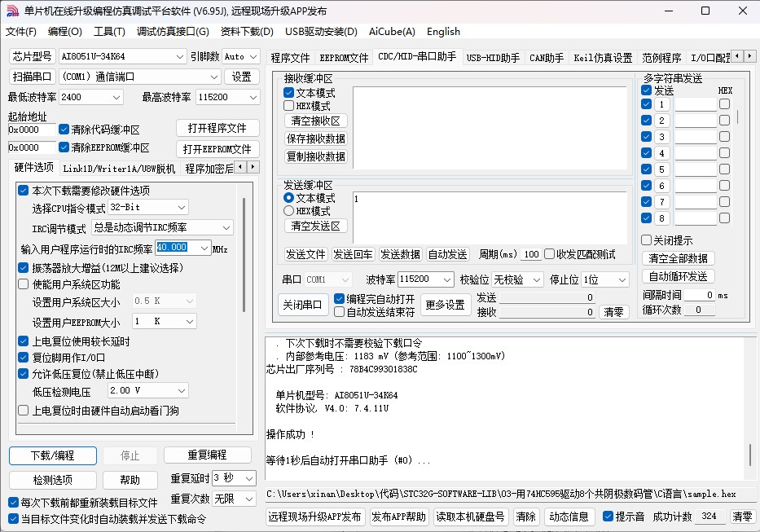Enable 上电复位时由硬件自动启动看门狗

click(x=24, y=411)
